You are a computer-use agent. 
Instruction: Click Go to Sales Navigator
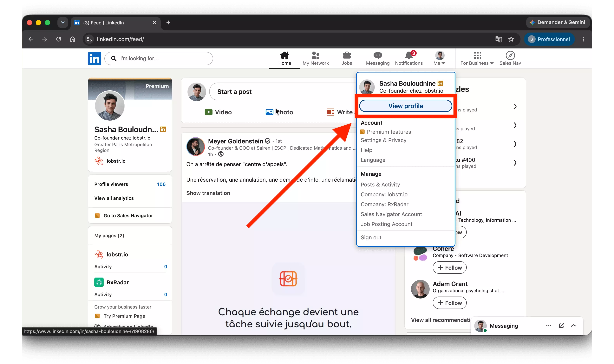(124, 216)
